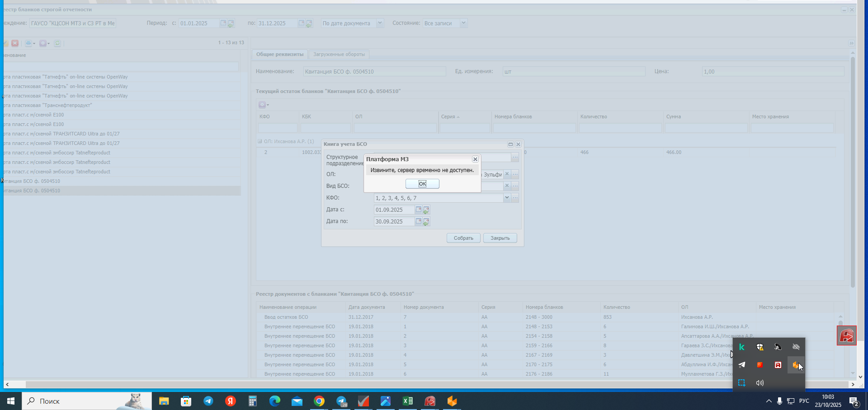Clear the ОЛ field with its X icon

(507, 174)
